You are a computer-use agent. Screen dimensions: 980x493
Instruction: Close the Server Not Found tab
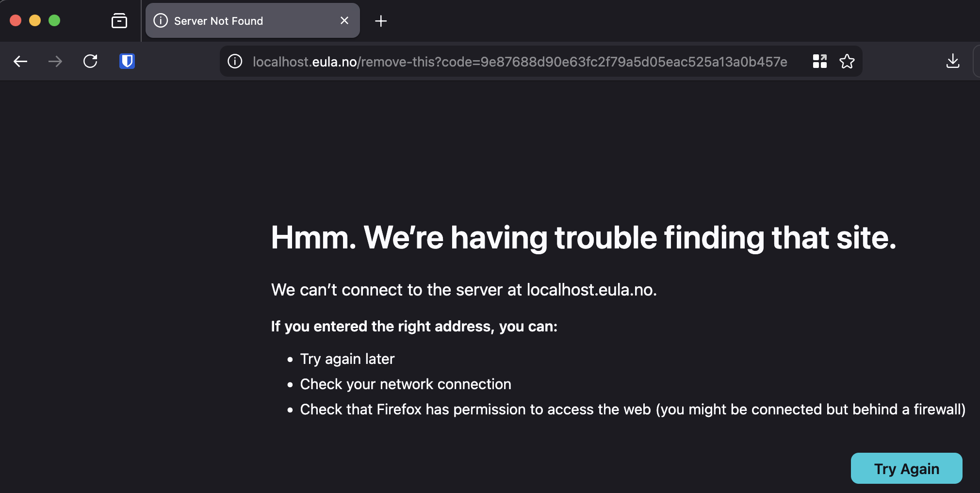(x=344, y=20)
